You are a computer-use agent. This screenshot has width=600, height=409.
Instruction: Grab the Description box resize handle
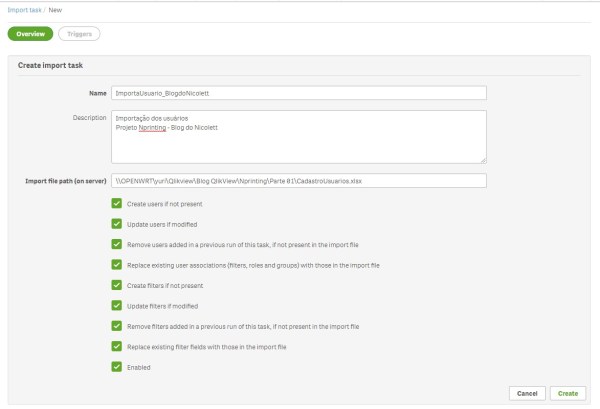click(x=483, y=159)
